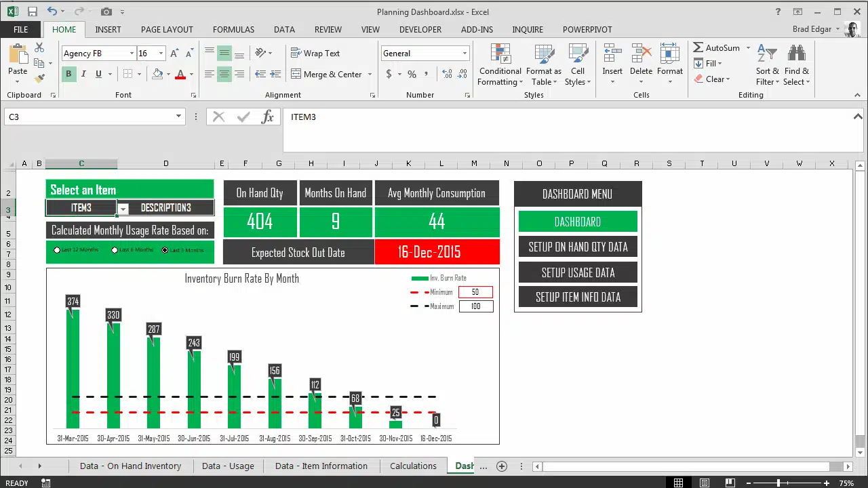Open Cell Styles gallery

pos(578,65)
